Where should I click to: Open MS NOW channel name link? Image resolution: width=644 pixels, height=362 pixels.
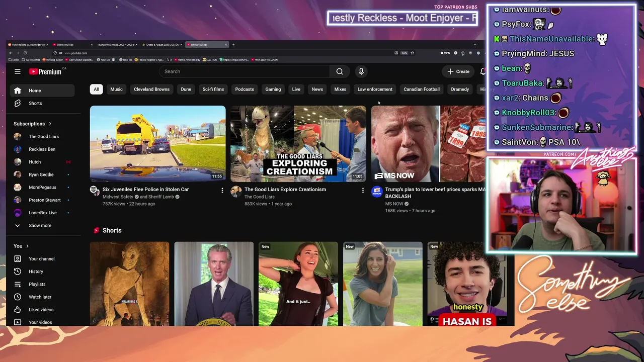(394, 204)
